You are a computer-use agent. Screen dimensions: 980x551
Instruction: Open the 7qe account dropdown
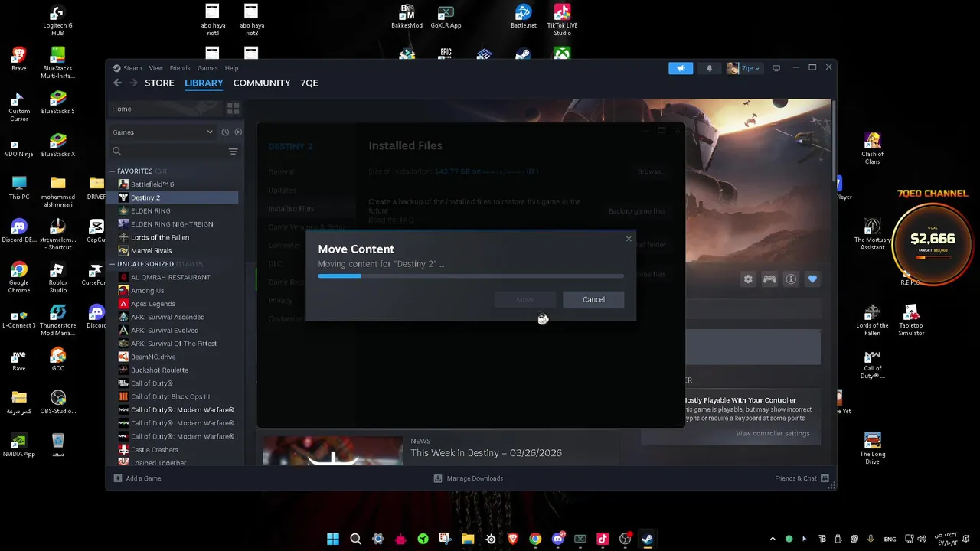coord(743,68)
